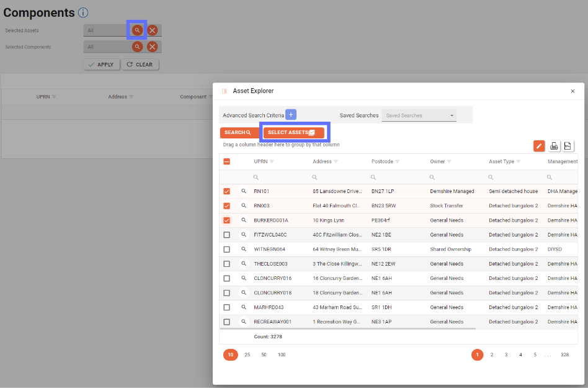Tick the checkbox for FITZWCL040C

point(226,235)
